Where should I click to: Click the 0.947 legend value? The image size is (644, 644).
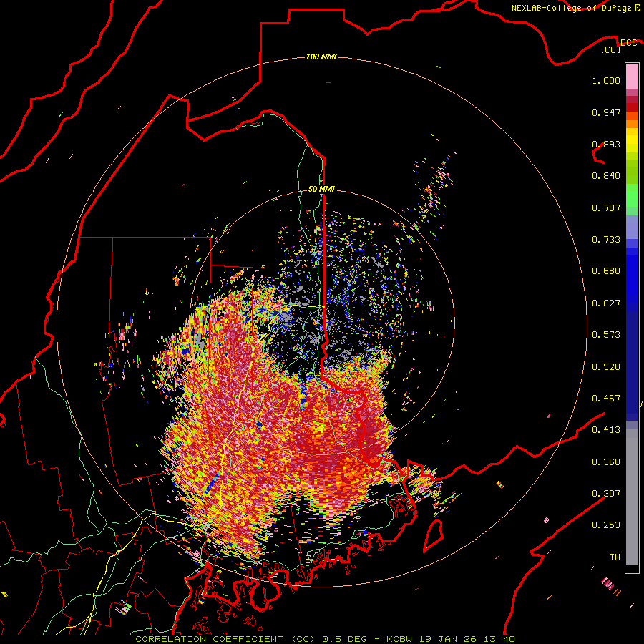[x=606, y=112]
